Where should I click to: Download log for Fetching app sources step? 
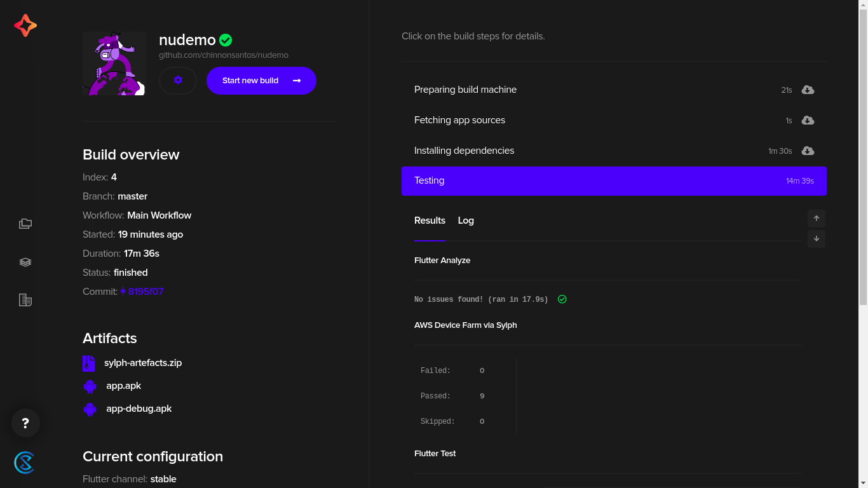807,120
